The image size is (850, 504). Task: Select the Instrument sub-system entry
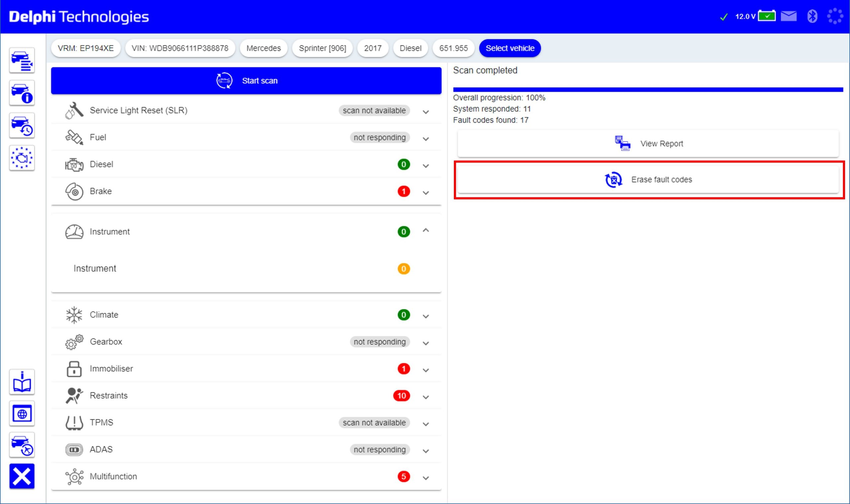pos(246,269)
